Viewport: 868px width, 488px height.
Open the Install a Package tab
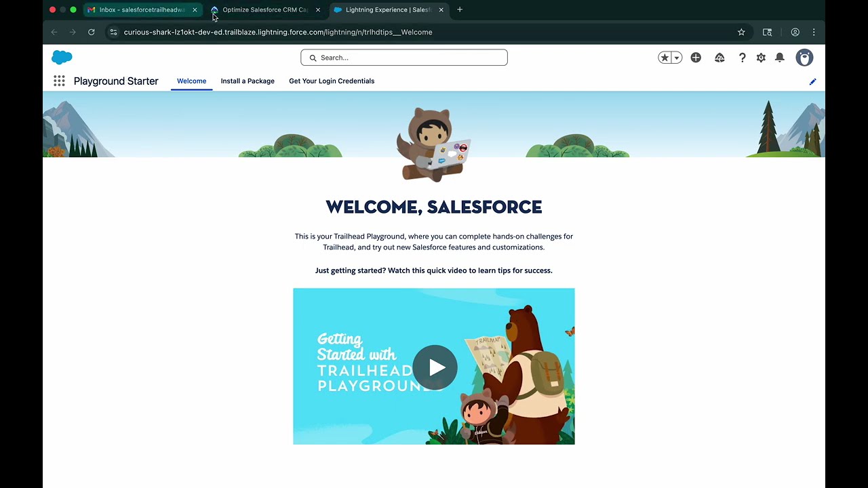248,81
